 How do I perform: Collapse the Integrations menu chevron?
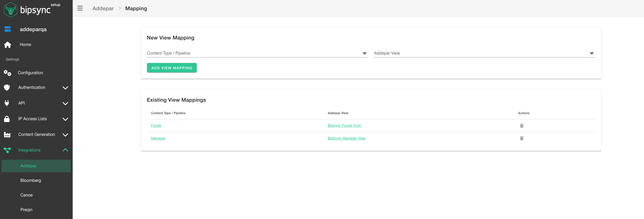[x=65, y=150]
